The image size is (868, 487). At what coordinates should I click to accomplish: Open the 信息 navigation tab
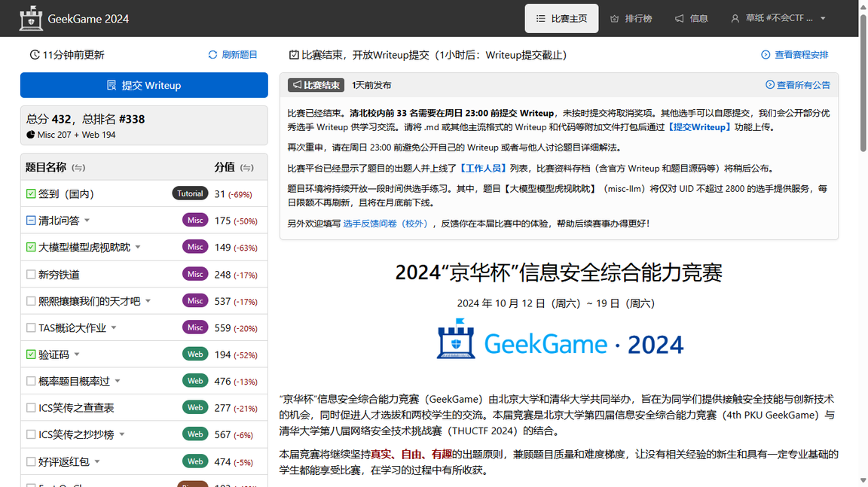tap(692, 18)
